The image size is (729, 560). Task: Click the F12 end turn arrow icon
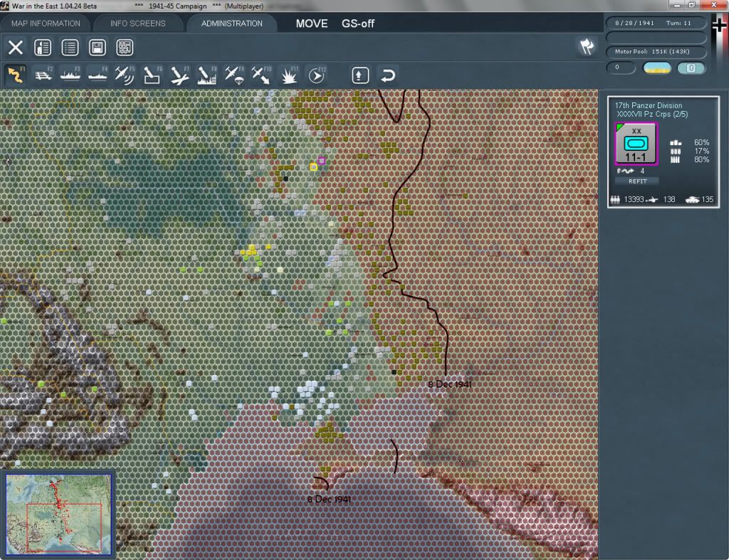coord(317,75)
